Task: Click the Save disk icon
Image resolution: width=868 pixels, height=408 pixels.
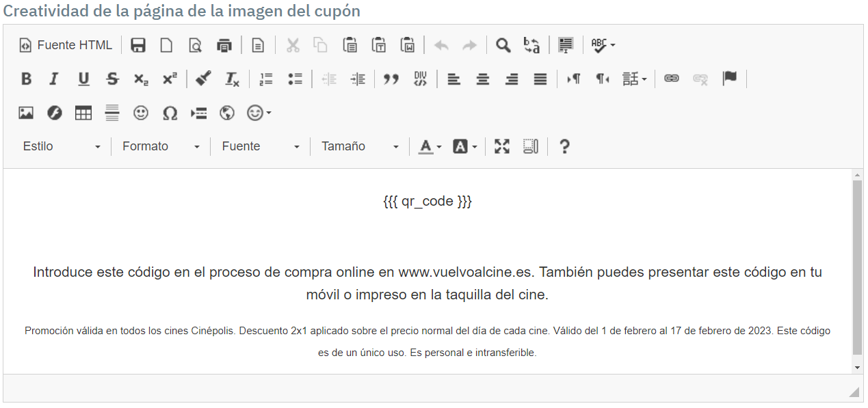Action: pyautogui.click(x=138, y=45)
